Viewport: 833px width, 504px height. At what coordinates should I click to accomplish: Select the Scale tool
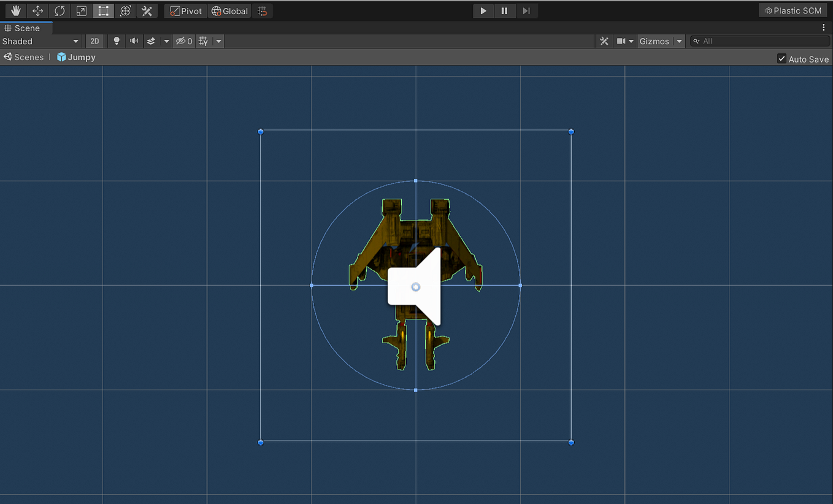(x=81, y=10)
